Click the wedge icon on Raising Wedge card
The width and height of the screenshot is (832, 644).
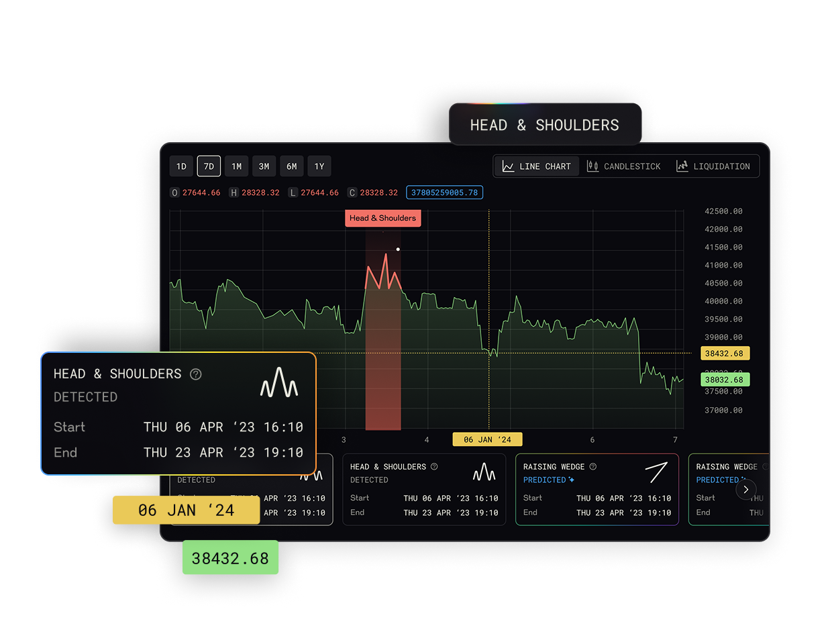(656, 472)
